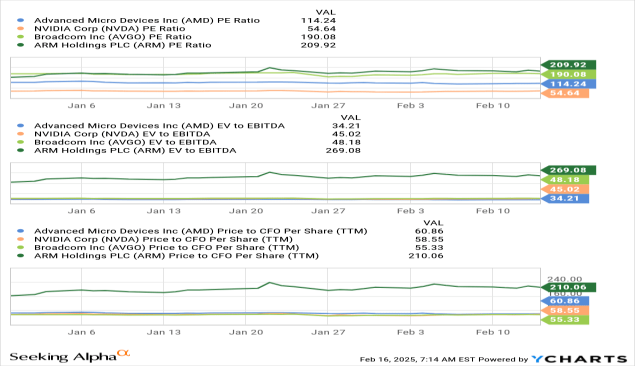This screenshot has height=366, width=635.
Task: Click the light green dot beside AVGO Price to CFO
Action: click(x=21, y=247)
